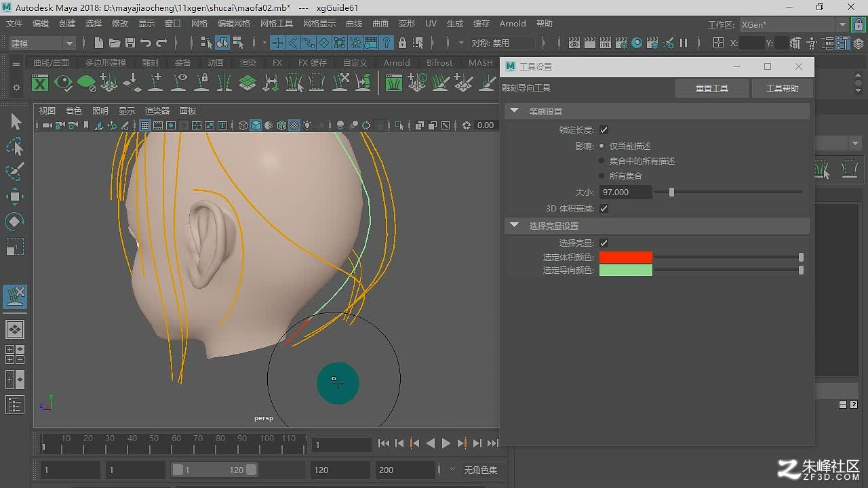This screenshot has height=488, width=868.
Task: Open the 编辑 menu
Action: (x=41, y=24)
